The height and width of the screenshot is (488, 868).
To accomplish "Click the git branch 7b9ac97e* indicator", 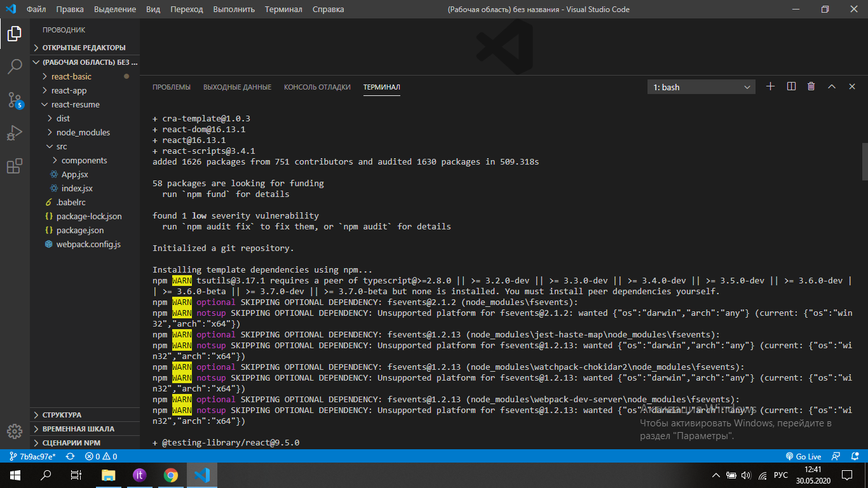I will click(32, 456).
